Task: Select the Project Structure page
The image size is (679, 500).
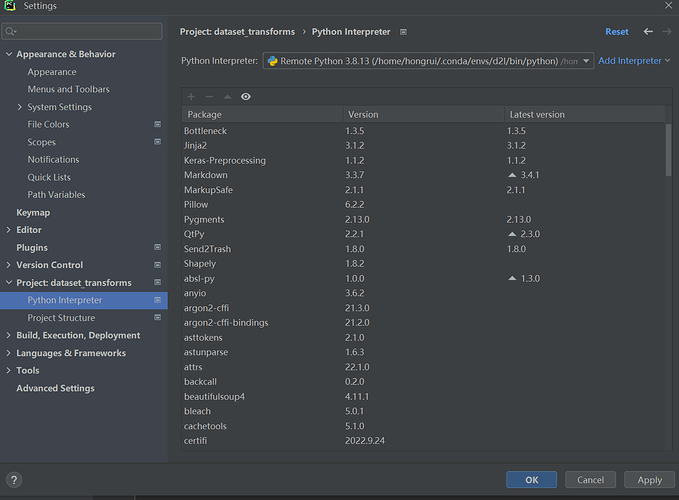Action: [x=61, y=318]
